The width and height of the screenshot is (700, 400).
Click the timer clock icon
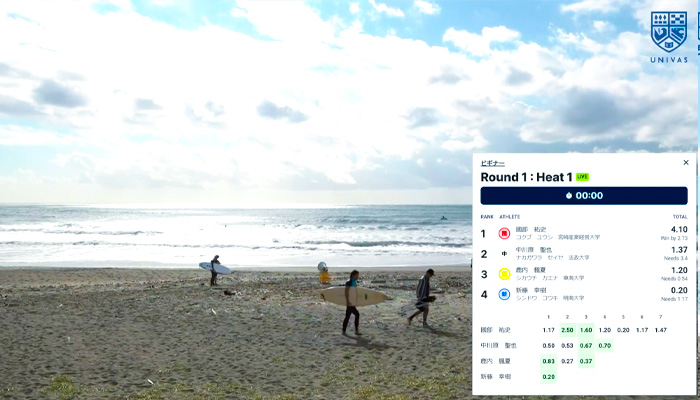569,196
